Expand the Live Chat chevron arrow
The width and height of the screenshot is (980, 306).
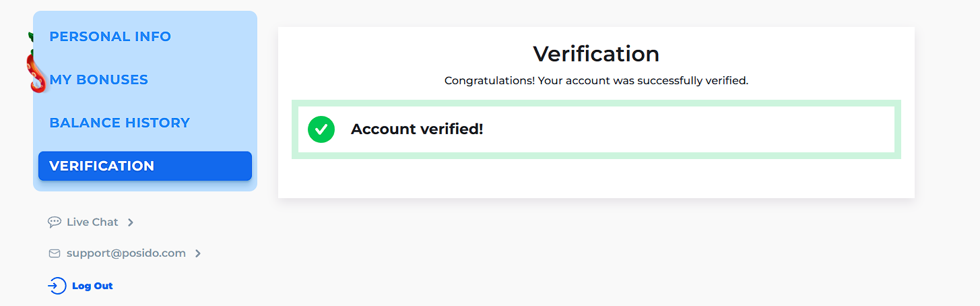[x=131, y=222]
